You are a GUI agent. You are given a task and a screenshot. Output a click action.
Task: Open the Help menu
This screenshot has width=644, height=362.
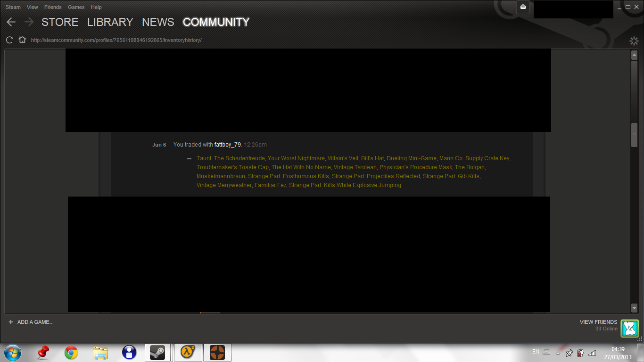point(96,7)
